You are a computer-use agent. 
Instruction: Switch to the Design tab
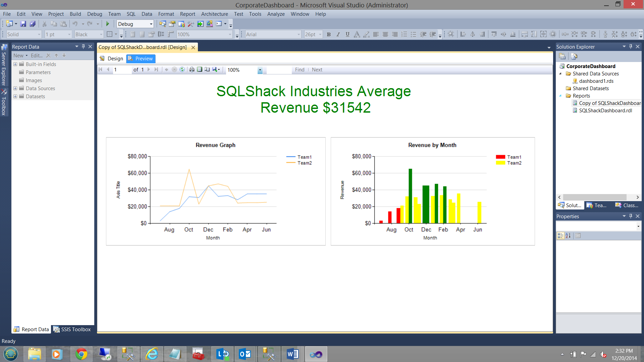tap(112, 59)
